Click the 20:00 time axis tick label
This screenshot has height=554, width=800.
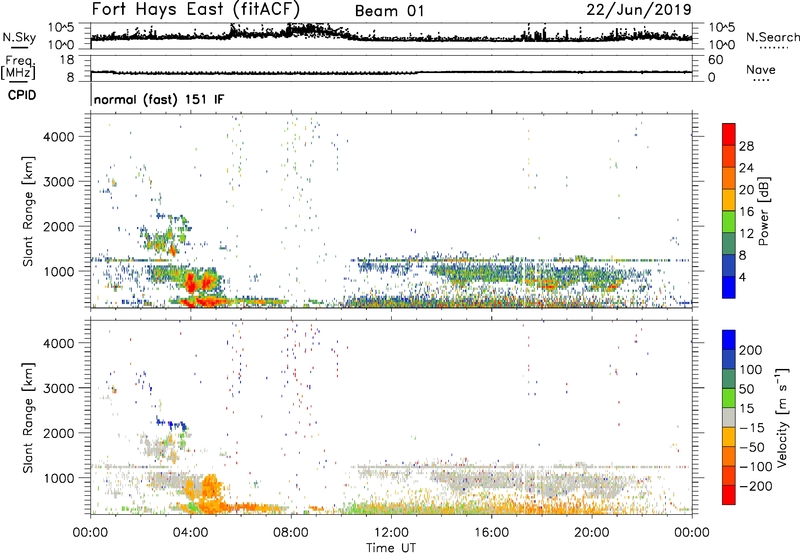(591, 533)
